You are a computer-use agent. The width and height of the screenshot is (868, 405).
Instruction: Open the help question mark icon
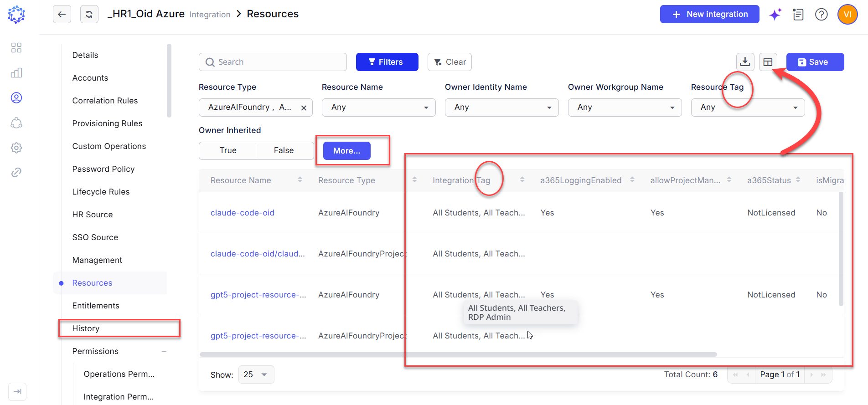pyautogui.click(x=821, y=15)
